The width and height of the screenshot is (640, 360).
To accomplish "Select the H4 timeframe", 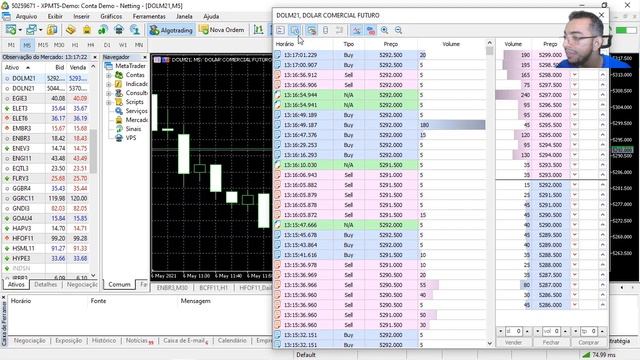I will (91, 45).
